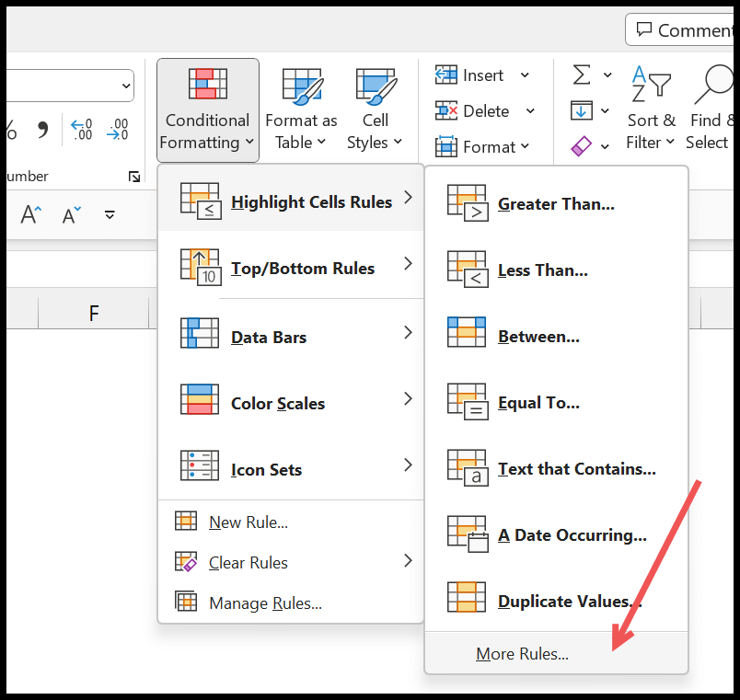Select the Text that Contains... rule
This screenshot has height=700, width=740.
(x=557, y=468)
